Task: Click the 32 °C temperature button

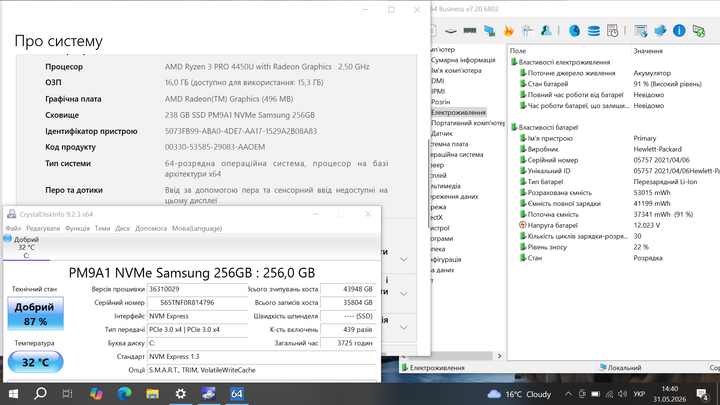Action: click(x=35, y=362)
